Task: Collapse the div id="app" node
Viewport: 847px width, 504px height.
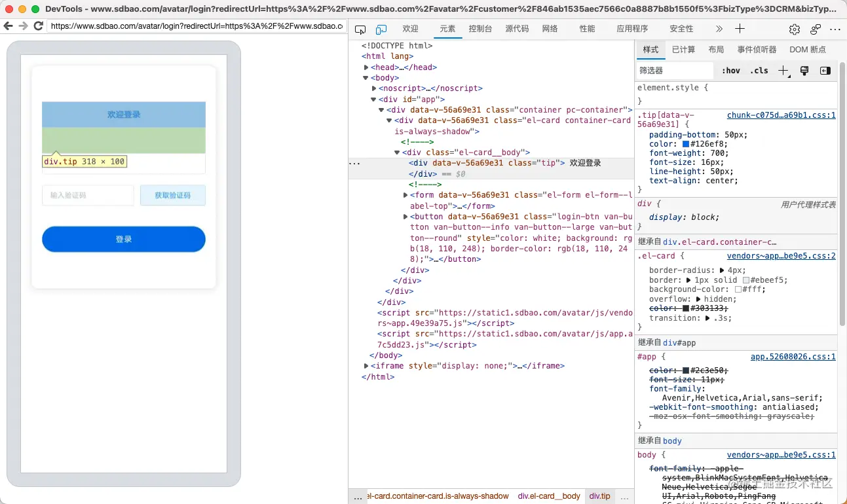Action: 374,99
